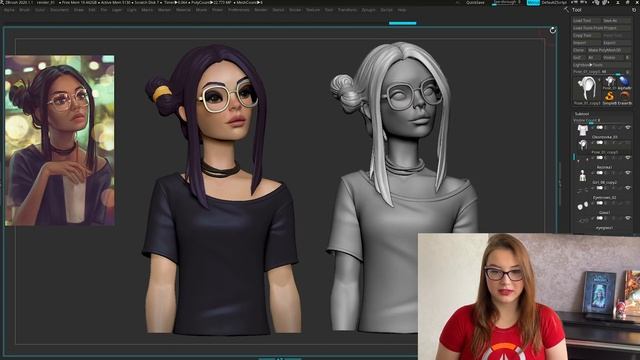
Task: Select the Eyebrows_02 subtool thumbnail
Action: tap(582, 191)
